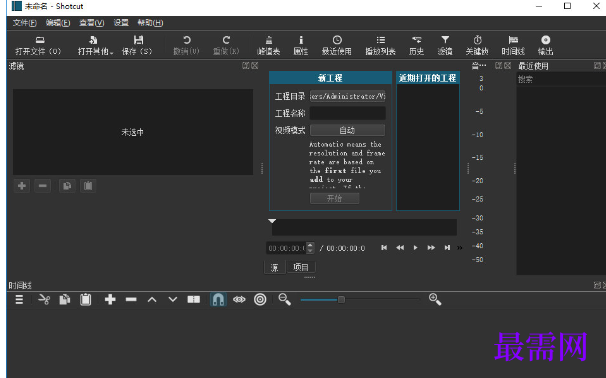Viewport: 606px width, 378px height.
Task: Open the 视频模式 自动 dropdown
Action: [347, 130]
